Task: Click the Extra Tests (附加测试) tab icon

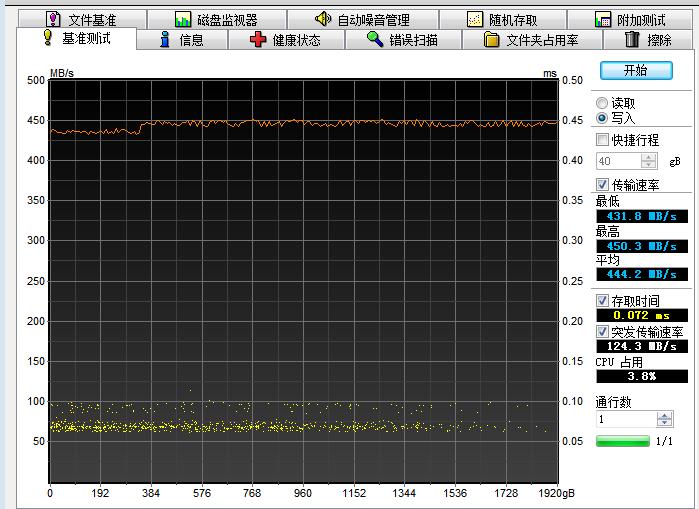Action: [x=603, y=20]
